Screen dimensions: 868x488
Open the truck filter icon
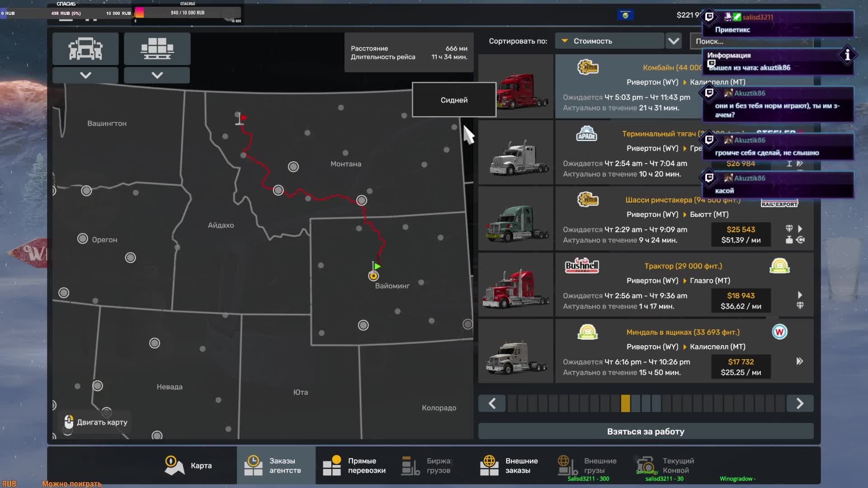pyautogui.click(x=85, y=49)
